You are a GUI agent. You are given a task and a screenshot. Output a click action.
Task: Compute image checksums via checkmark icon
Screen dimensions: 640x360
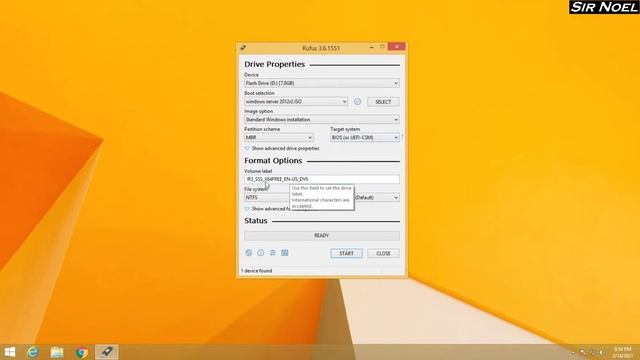[x=358, y=102]
